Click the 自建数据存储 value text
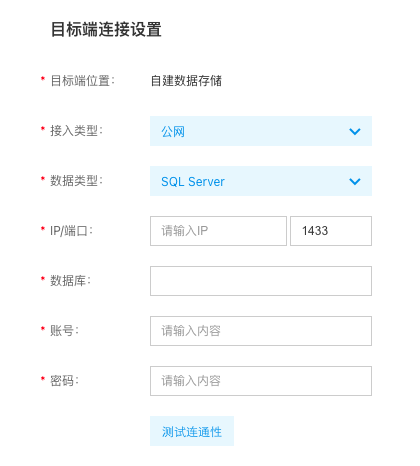This screenshot has width=420, height=466. point(186,81)
